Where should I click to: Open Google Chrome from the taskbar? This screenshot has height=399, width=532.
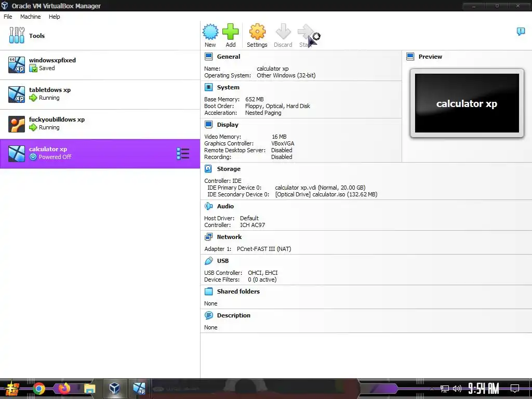click(38, 389)
